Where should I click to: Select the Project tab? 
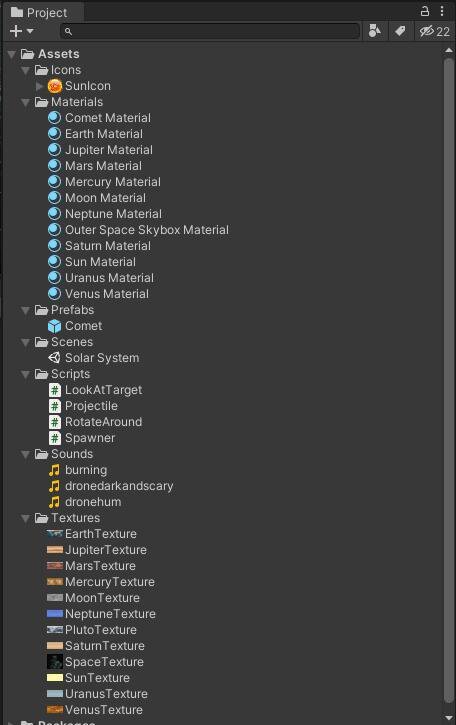40,12
